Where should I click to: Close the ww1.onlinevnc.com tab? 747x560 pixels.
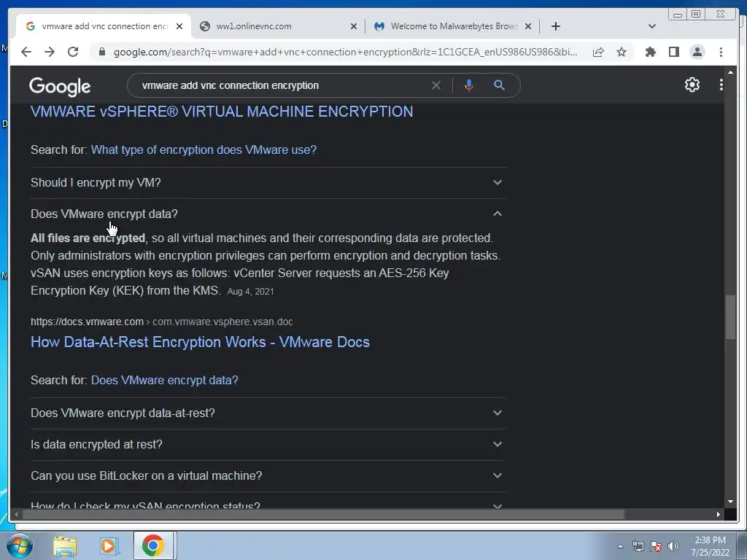[354, 26]
